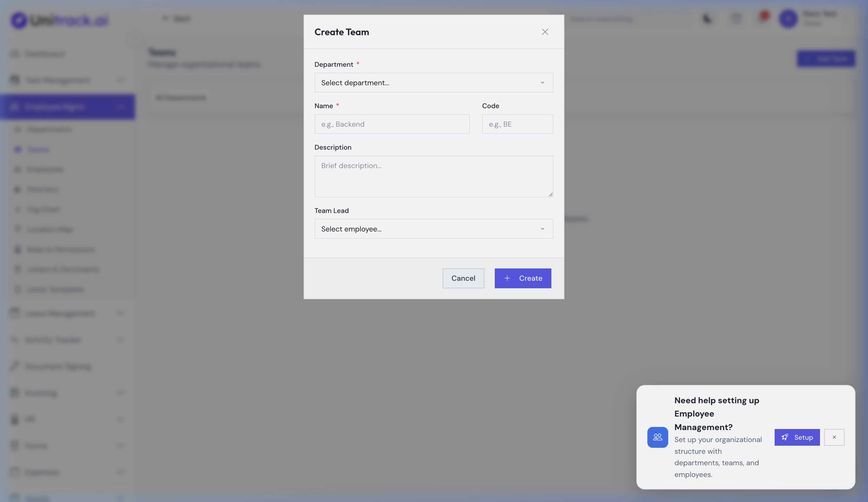
Task: Switch to the All Departments tab
Action: (181, 97)
